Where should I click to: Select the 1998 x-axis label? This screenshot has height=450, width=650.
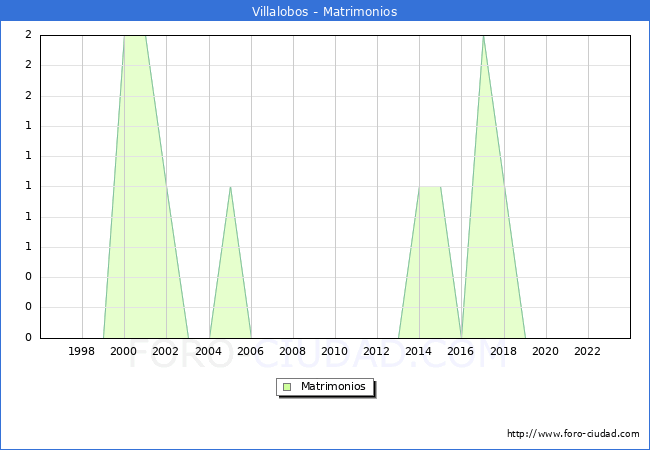[x=82, y=351]
